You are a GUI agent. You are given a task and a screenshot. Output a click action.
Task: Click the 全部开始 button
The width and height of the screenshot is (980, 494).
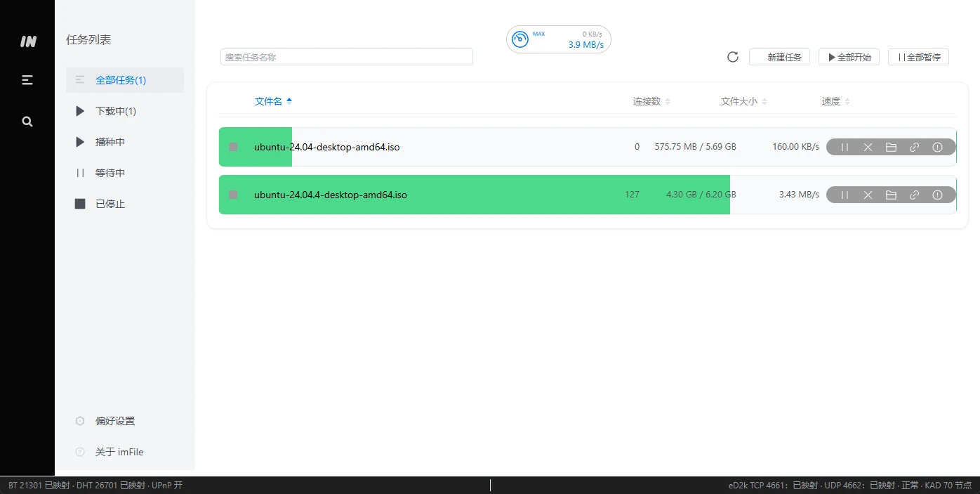pos(849,57)
